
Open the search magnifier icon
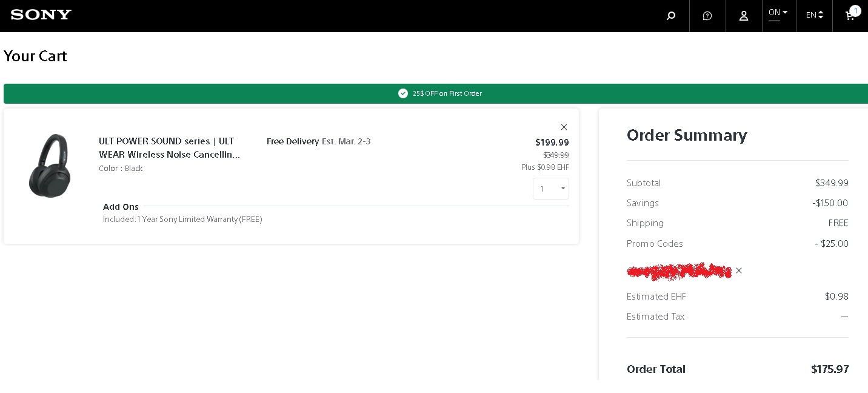[671, 16]
